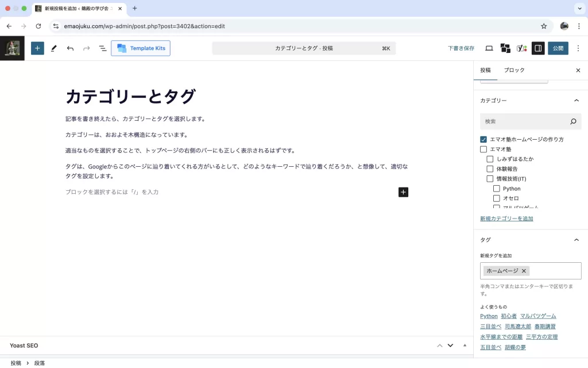Switch to the ブロック sidebar tab
Screen dimensions: 588x368
pos(514,70)
